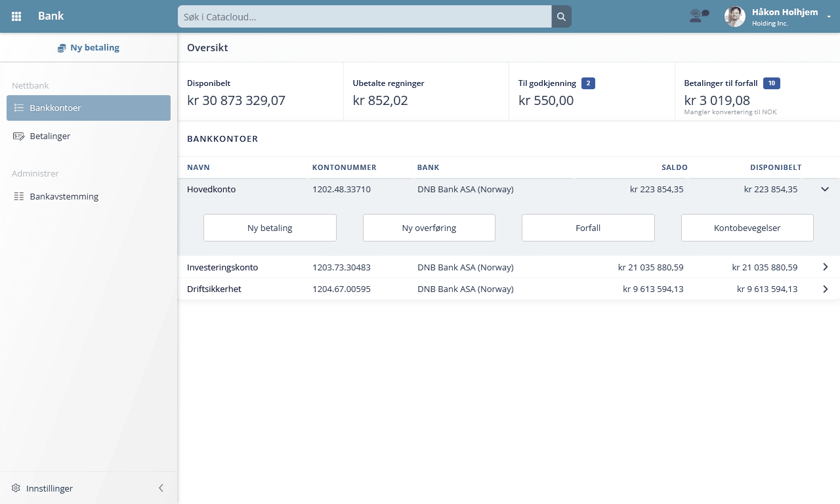Expand the Driftsikkerhet account row
This screenshot has width=840, height=504.
[x=825, y=289]
